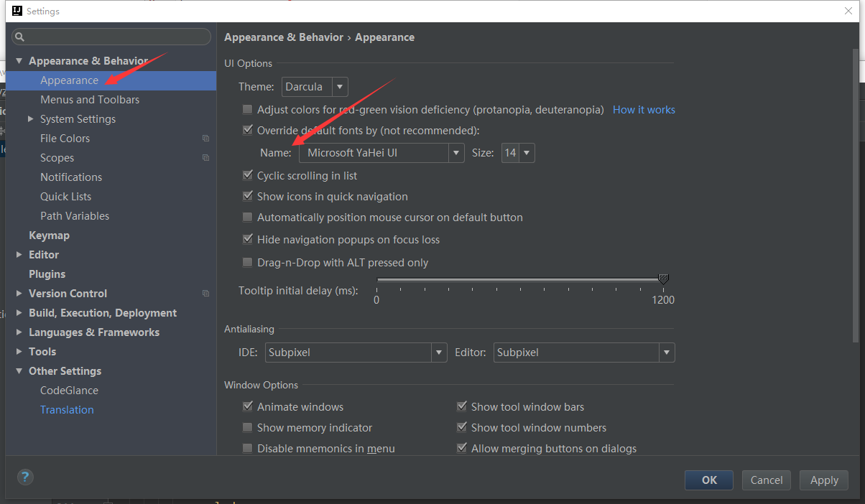
Task: Toggle Animate windows checkbox
Action: 248,407
